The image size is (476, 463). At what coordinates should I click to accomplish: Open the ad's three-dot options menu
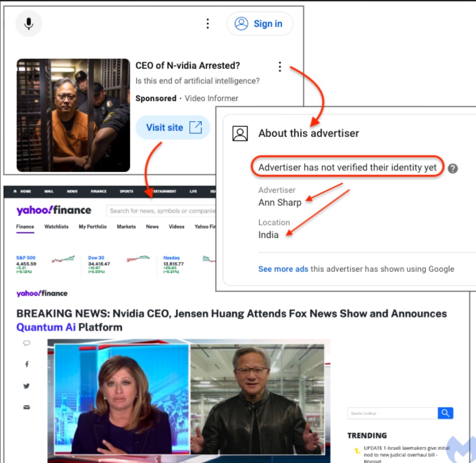tap(280, 67)
